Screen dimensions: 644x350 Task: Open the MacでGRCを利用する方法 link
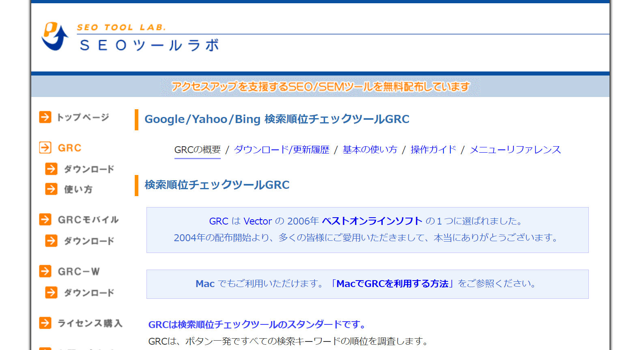(x=392, y=284)
